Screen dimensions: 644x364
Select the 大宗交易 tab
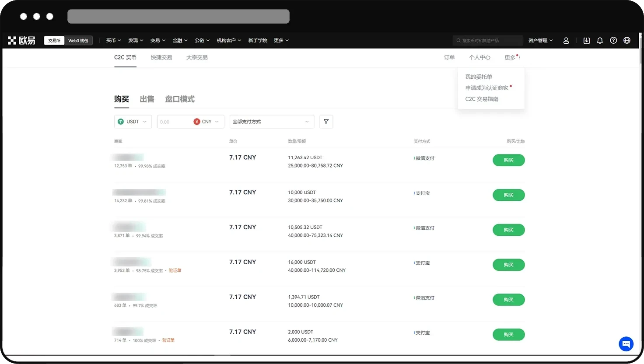tap(197, 57)
